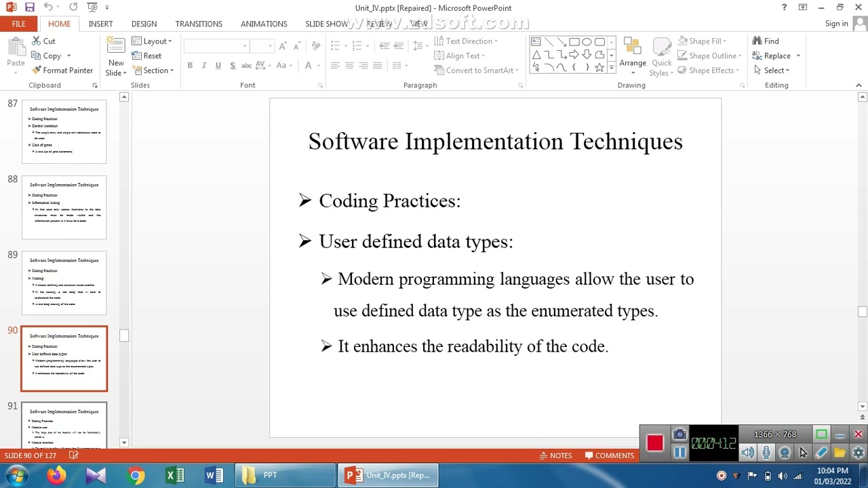868x488 pixels.
Task: Select the Isosceles Triangle shape in gallery
Action: 536,54
